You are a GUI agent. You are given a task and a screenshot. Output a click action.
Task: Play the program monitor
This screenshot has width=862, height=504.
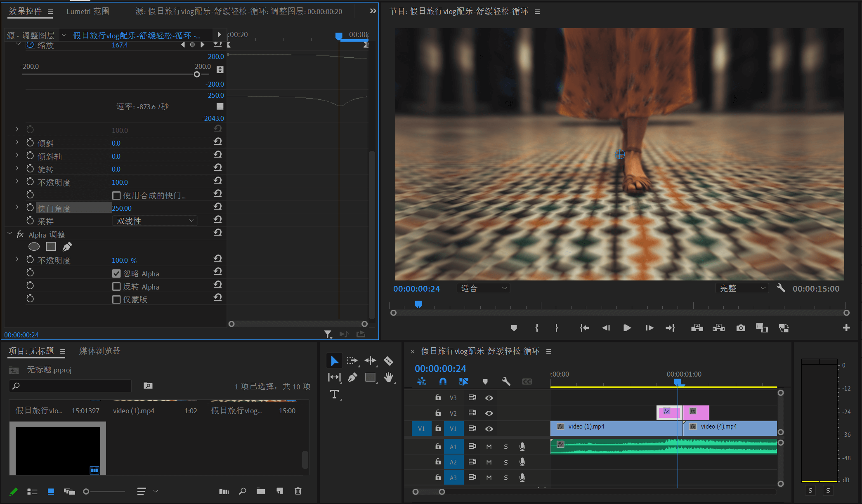(627, 328)
